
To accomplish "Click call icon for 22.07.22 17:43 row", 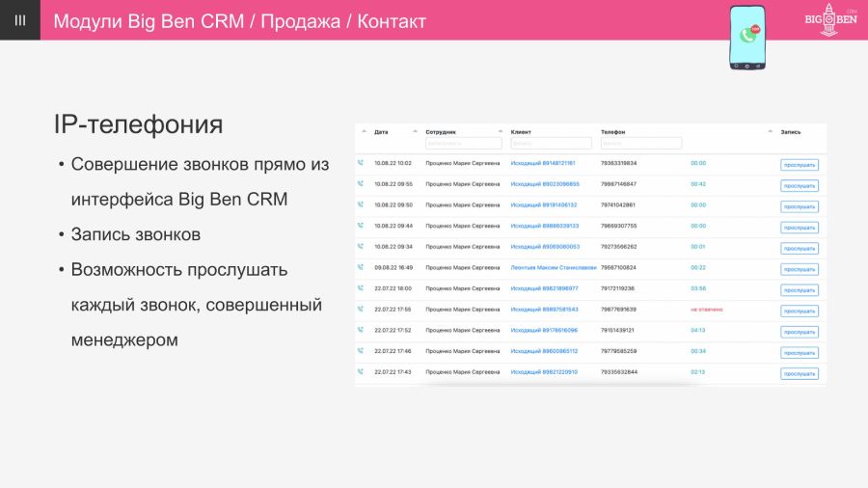I will pos(361,372).
